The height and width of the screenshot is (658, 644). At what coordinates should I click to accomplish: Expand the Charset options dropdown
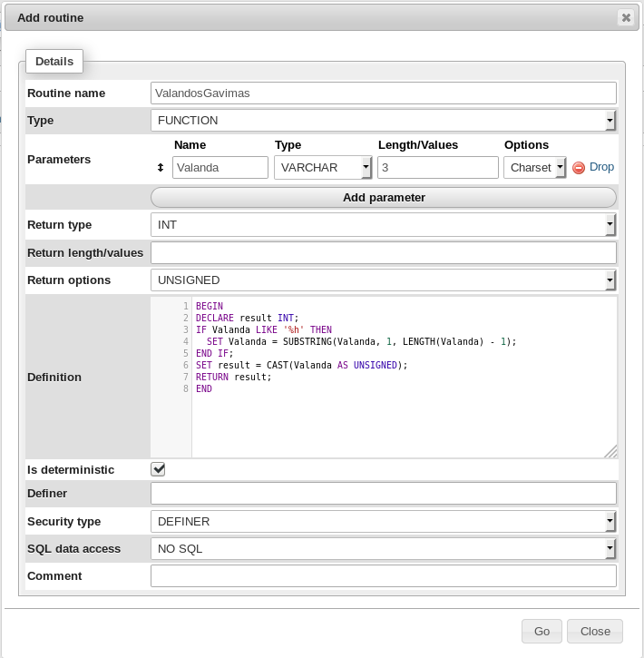tap(534, 167)
